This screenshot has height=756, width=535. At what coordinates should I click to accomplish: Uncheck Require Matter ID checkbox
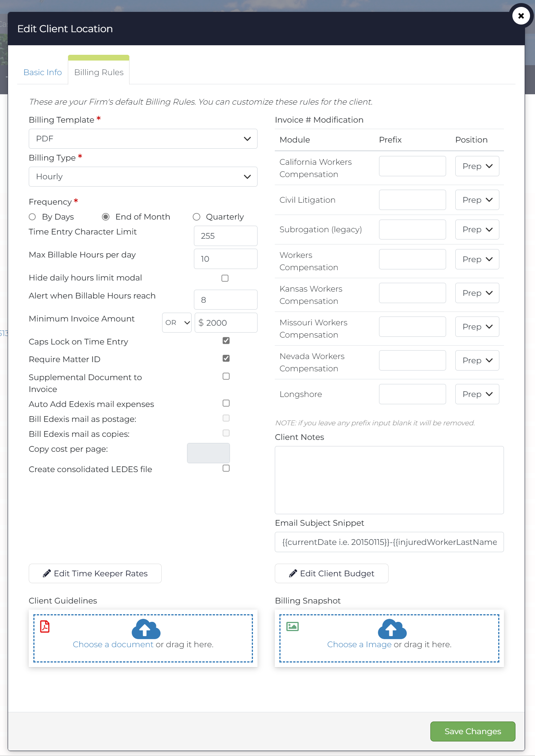click(226, 358)
